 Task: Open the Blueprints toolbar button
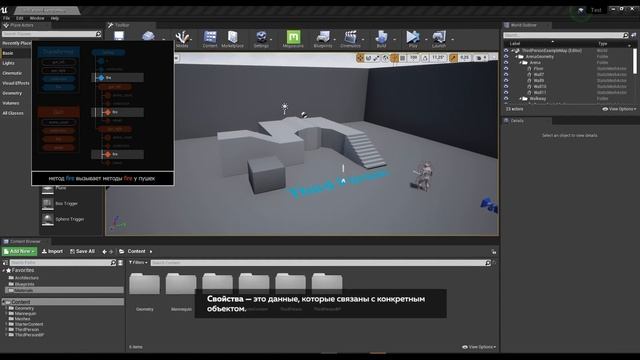(x=323, y=39)
